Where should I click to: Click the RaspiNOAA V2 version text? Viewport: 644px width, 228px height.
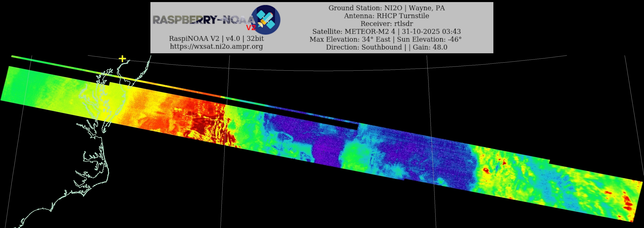click(x=216, y=38)
